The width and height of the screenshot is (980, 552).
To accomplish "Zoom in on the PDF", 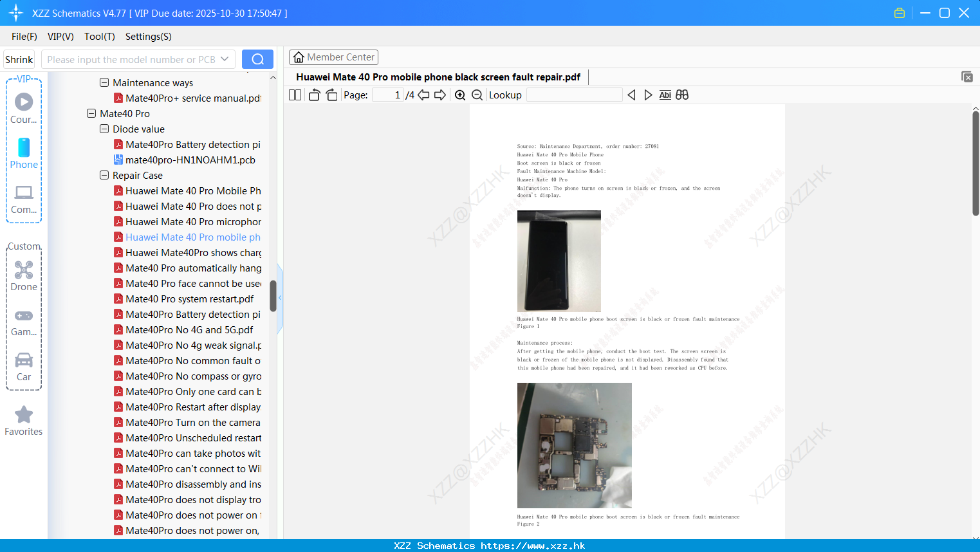I will (460, 95).
